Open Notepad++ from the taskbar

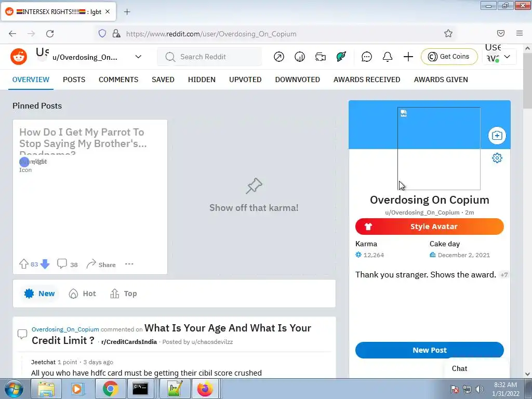pyautogui.click(x=175, y=389)
